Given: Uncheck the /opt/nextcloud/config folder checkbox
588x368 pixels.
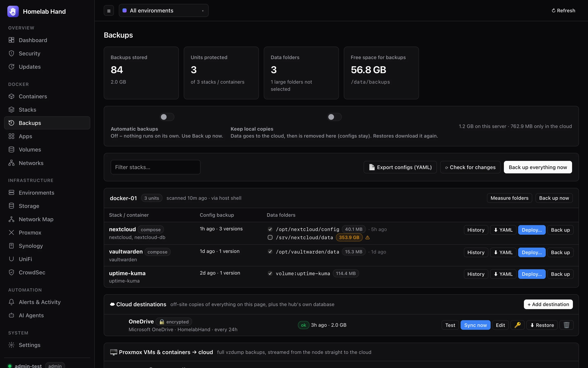Looking at the screenshot, I should [x=270, y=229].
